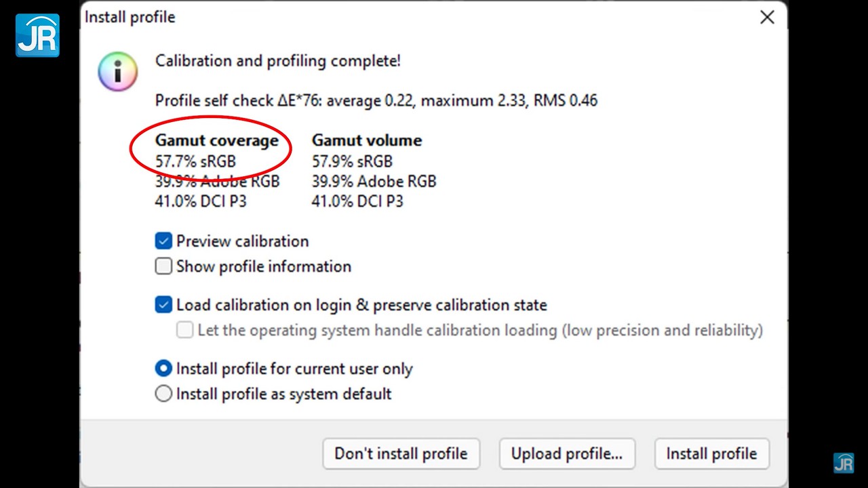Click the small JR watermark at bottom-right

click(844, 462)
